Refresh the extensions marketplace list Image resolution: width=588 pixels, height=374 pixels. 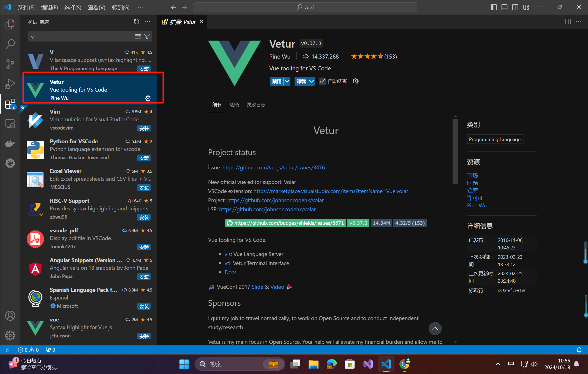136,22
